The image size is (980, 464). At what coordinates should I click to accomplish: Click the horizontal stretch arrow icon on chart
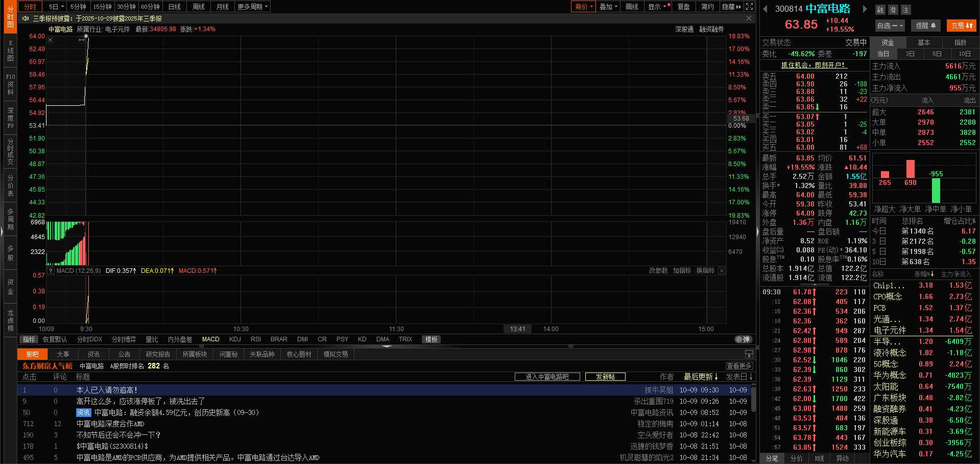[x=81, y=40]
